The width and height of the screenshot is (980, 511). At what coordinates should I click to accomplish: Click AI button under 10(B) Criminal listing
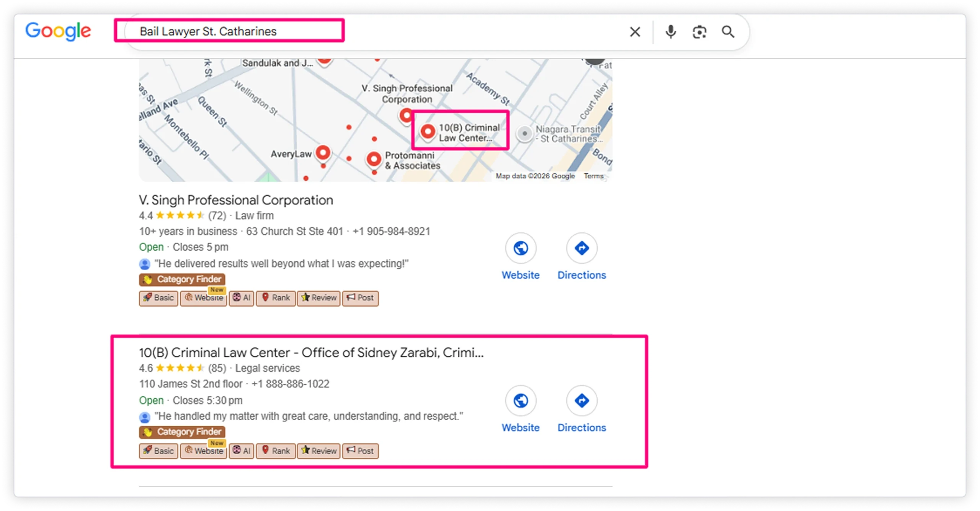tap(241, 451)
